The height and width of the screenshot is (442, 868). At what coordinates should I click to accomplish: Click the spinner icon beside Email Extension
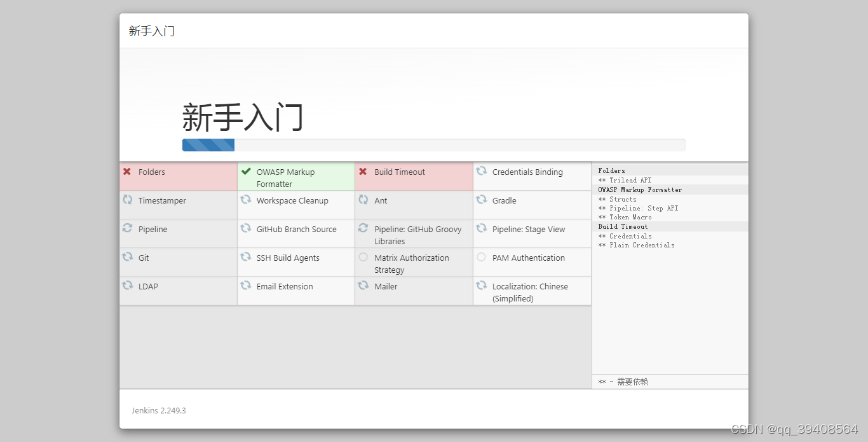point(245,286)
